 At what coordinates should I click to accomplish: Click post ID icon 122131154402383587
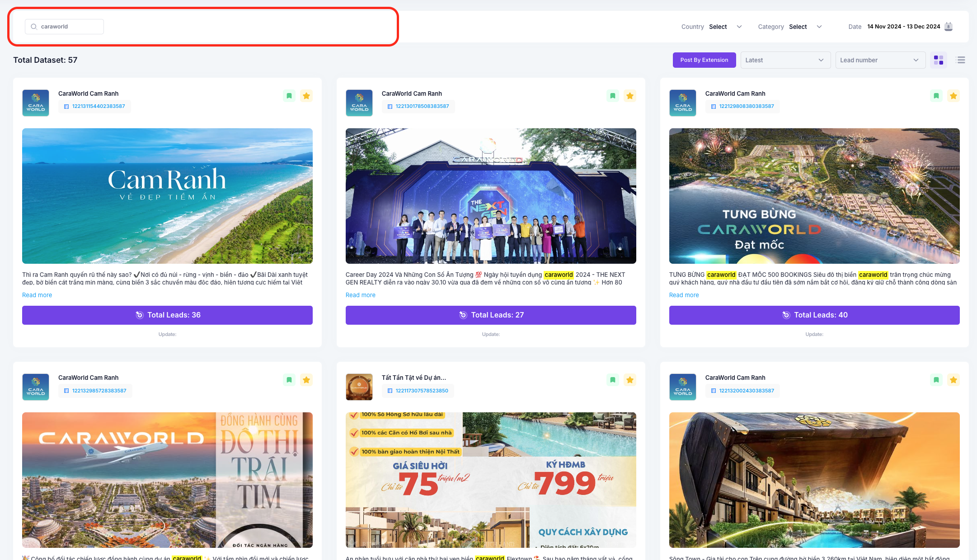pyautogui.click(x=66, y=107)
